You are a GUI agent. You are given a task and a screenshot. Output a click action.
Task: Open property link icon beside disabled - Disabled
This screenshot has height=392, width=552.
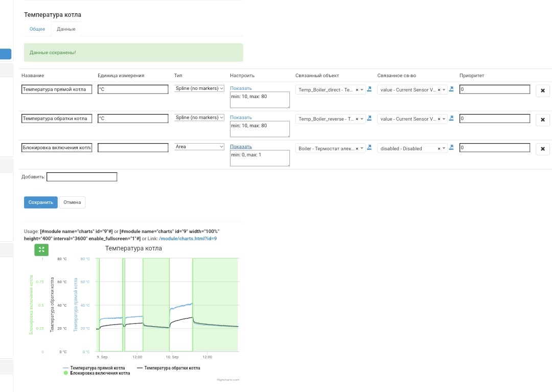point(451,148)
